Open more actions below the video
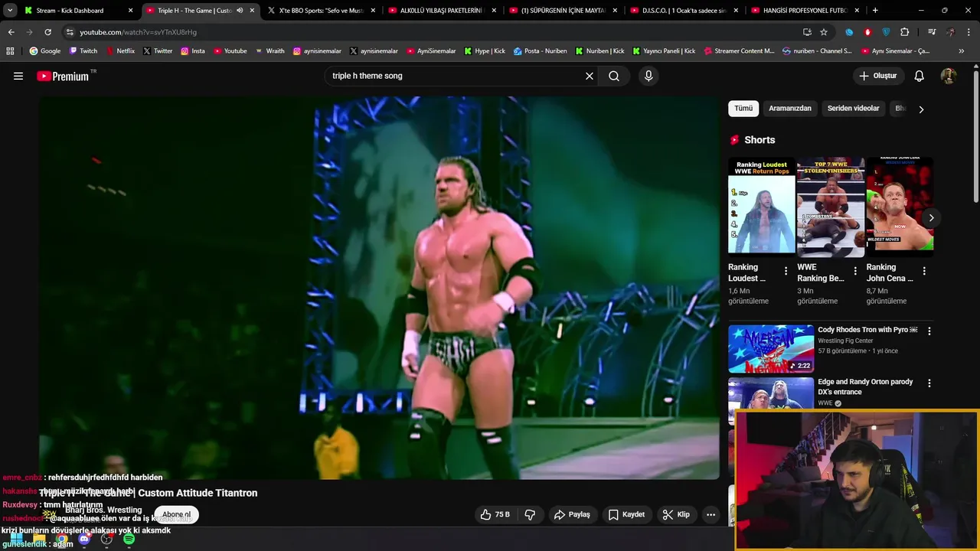 [710, 514]
